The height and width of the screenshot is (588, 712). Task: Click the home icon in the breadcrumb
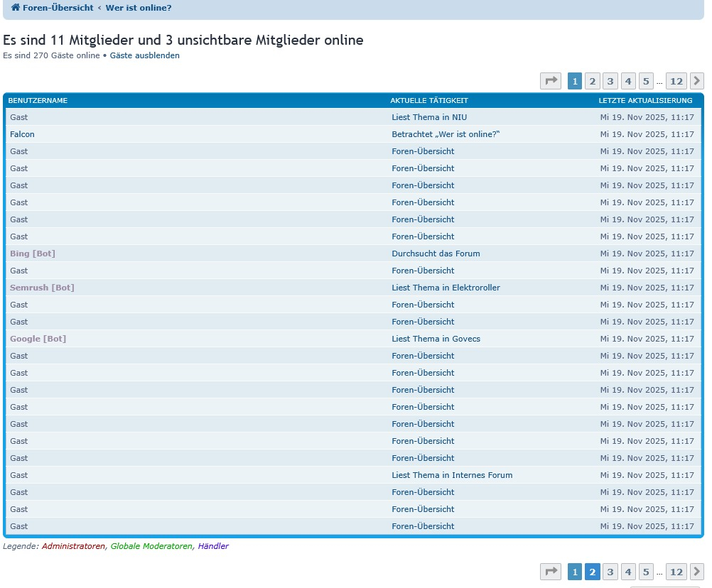pos(15,8)
